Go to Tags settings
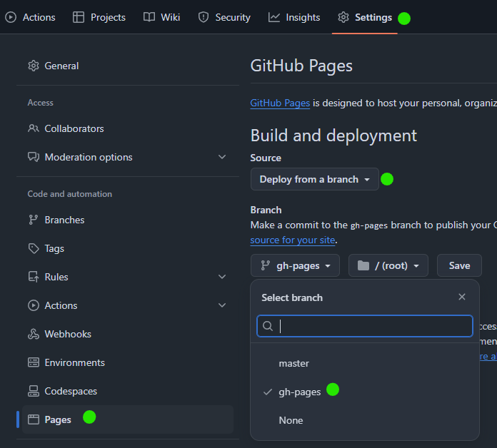The height and width of the screenshot is (448, 497). (x=127, y=248)
